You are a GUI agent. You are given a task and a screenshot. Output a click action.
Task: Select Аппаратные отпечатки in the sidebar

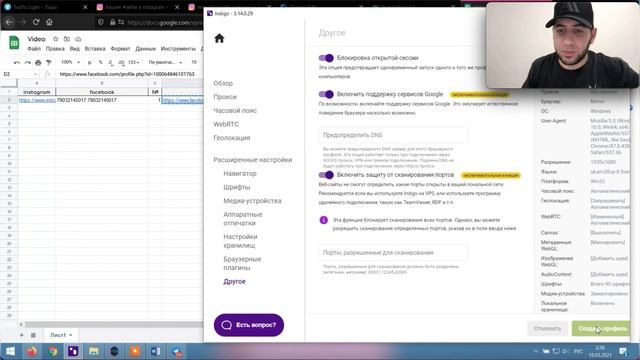click(243, 219)
